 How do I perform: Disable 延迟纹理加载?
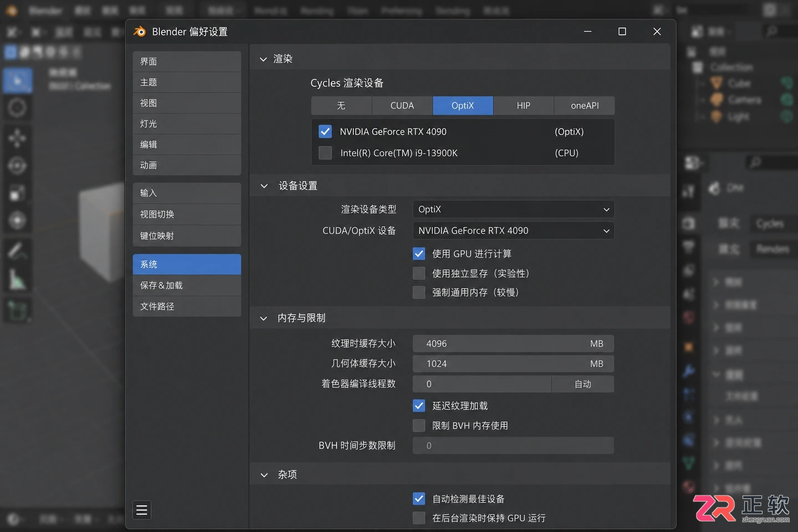point(419,406)
